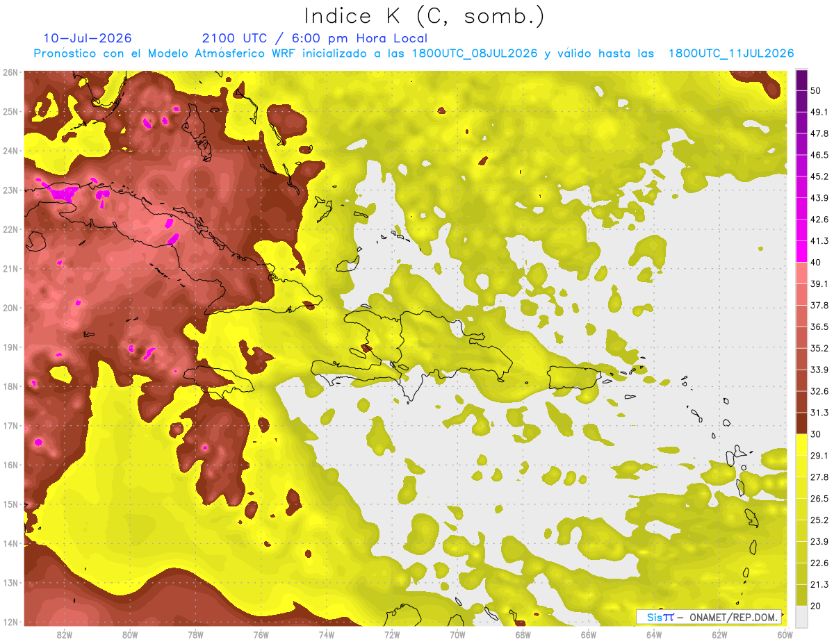Click the colorbar value '36.5'

click(x=819, y=327)
